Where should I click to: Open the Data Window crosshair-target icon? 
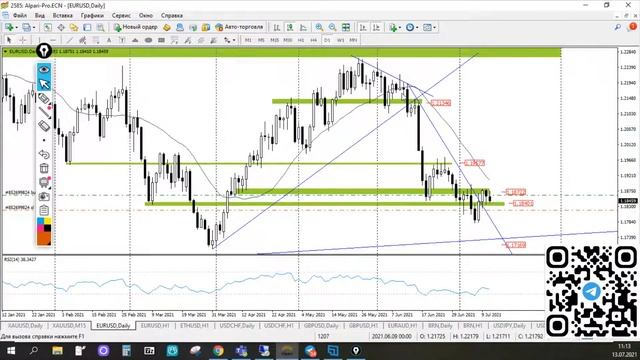(61, 27)
